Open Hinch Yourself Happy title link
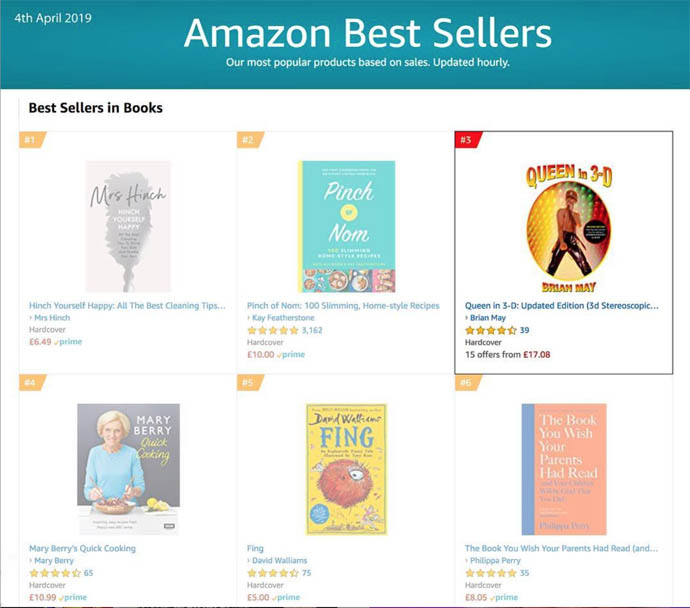 [126, 304]
